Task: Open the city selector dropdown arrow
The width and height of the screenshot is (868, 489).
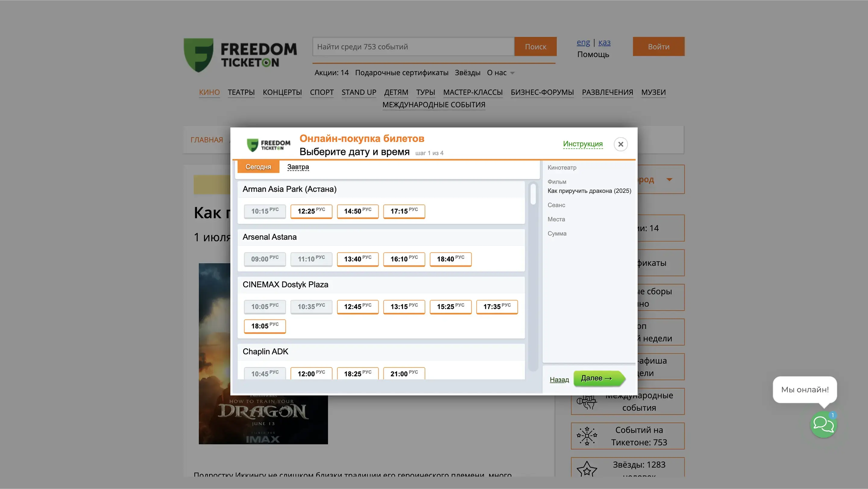Action: 669,179
